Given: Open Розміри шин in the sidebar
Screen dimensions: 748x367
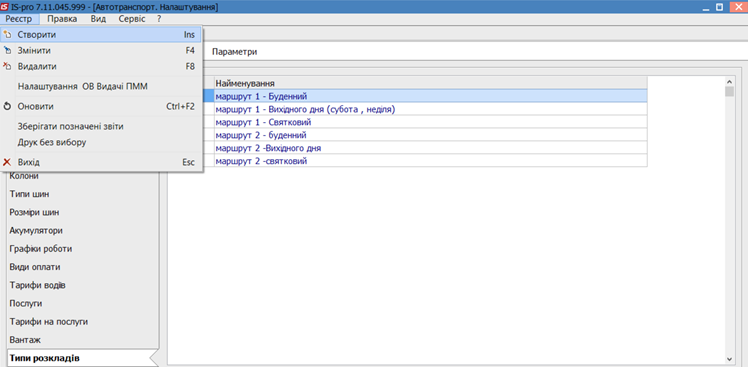Looking at the screenshot, I should (34, 212).
